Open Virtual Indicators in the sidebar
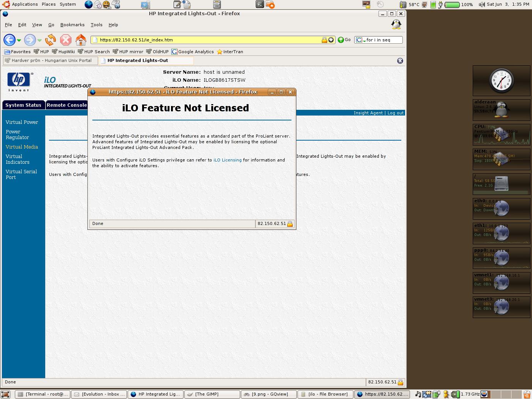Screen dimensions: 532x399 pyautogui.click(x=17, y=159)
